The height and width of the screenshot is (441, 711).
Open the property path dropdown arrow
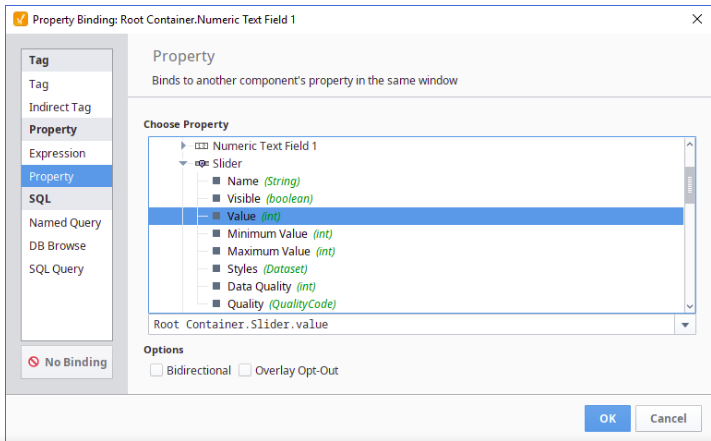pyautogui.click(x=685, y=325)
